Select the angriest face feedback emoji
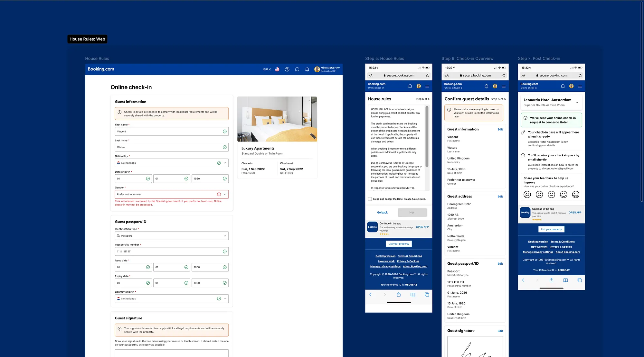644x357 pixels. pos(527,194)
